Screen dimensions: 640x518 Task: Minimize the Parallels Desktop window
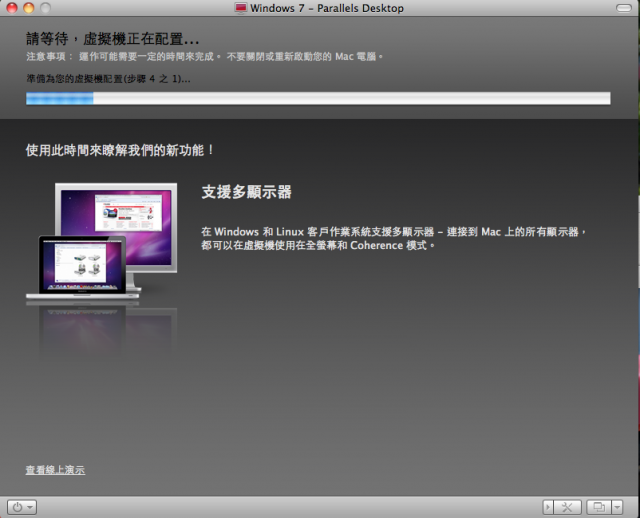[x=29, y=8]
